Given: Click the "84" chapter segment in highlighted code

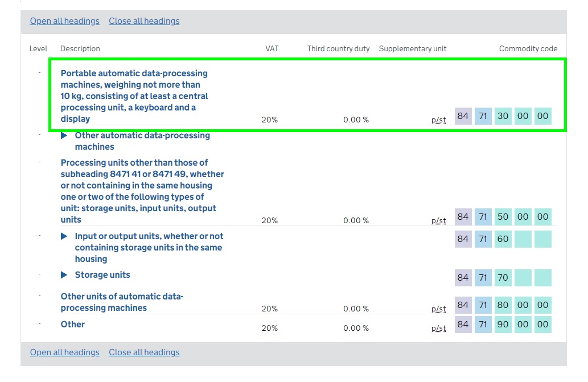Looking at the screenshot, I should [x=463, y=116].
